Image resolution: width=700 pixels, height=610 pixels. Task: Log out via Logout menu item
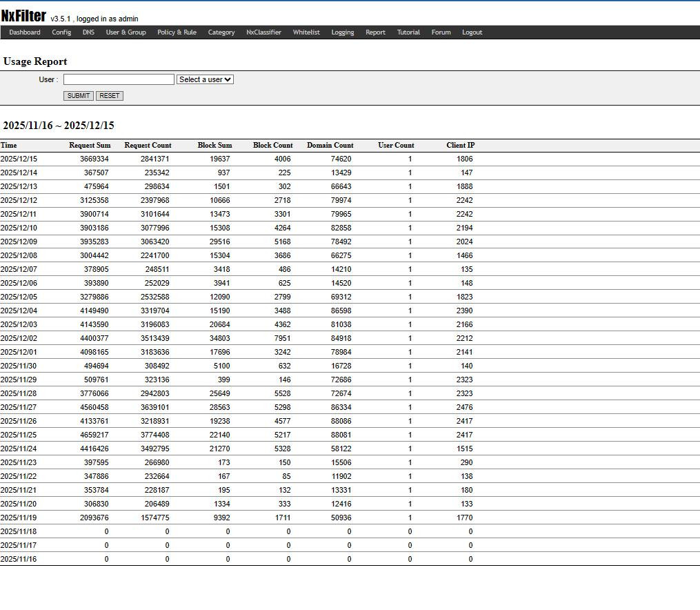(x=472, y=32)
